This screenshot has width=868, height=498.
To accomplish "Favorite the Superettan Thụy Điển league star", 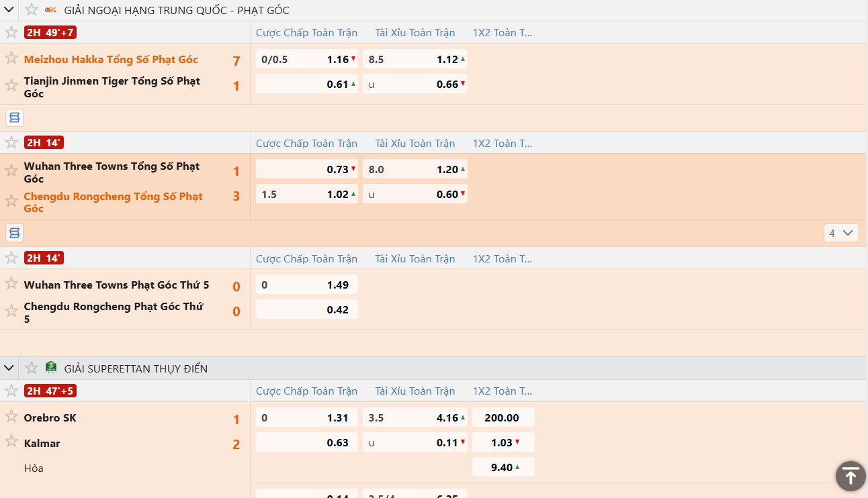I will 32,368.
